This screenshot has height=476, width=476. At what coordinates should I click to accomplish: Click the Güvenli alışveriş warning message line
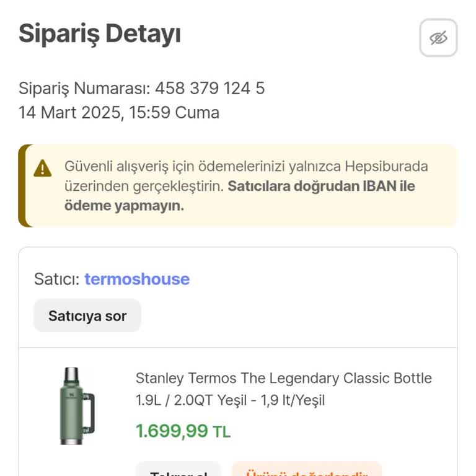tap(245, 167)
